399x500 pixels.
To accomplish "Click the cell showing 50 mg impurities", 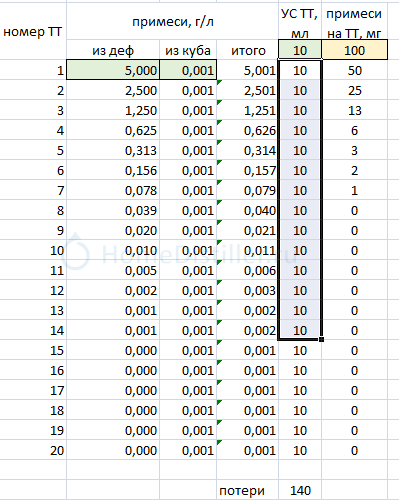I will tap(354, 70).
